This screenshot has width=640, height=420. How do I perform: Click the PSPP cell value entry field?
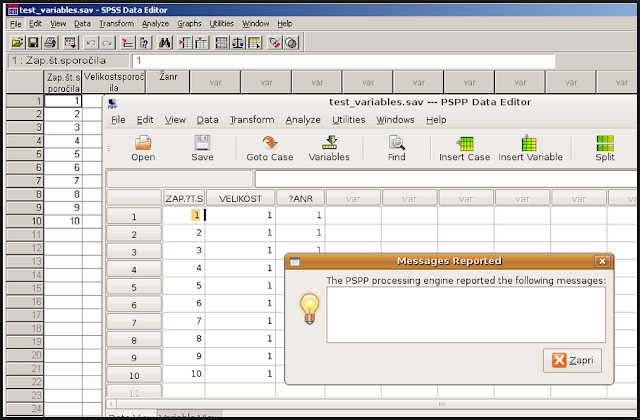pos(446,179)
